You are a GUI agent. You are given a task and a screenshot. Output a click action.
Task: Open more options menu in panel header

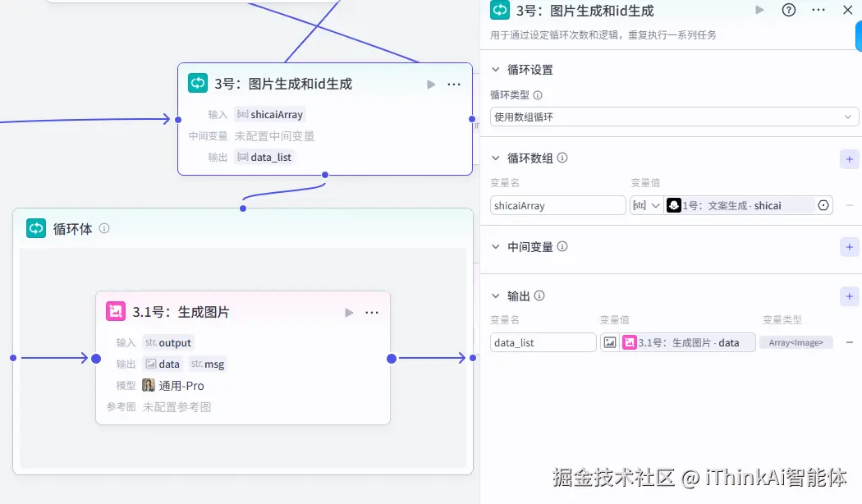818,10
